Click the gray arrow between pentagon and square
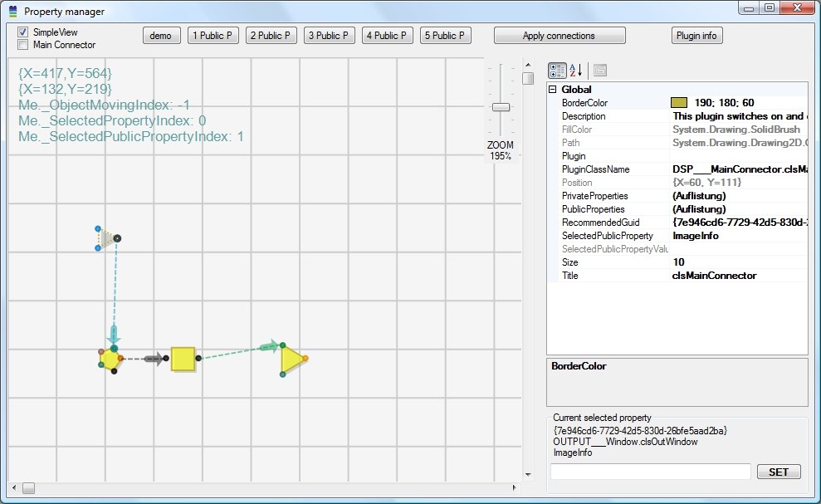 (x=154, y=359)
